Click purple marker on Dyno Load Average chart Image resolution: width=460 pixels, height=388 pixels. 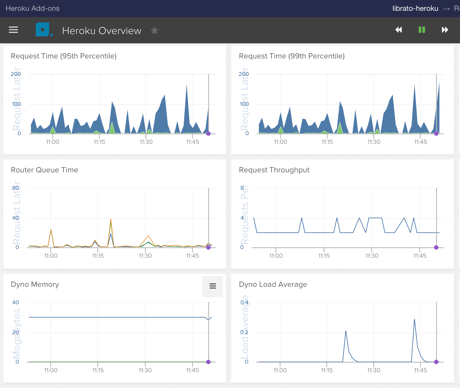[436, 362]
